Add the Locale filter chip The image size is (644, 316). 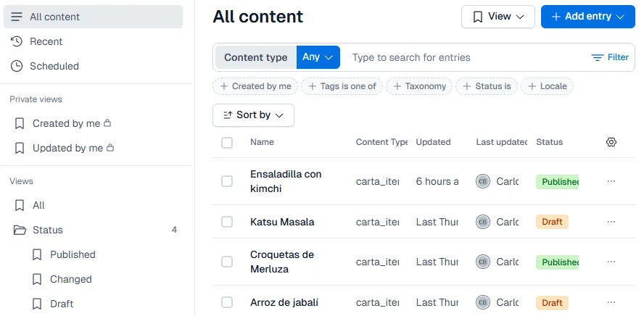(547, 86)
